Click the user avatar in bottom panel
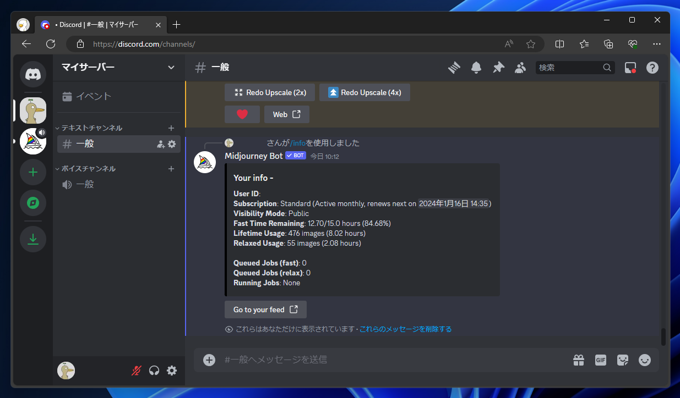The image size is (680, 398). (66, 370)
